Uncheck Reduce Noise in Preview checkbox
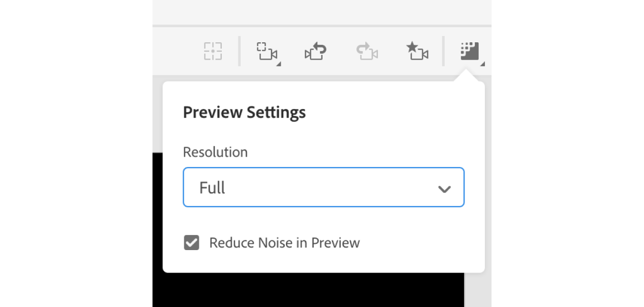 coord(192,243)
